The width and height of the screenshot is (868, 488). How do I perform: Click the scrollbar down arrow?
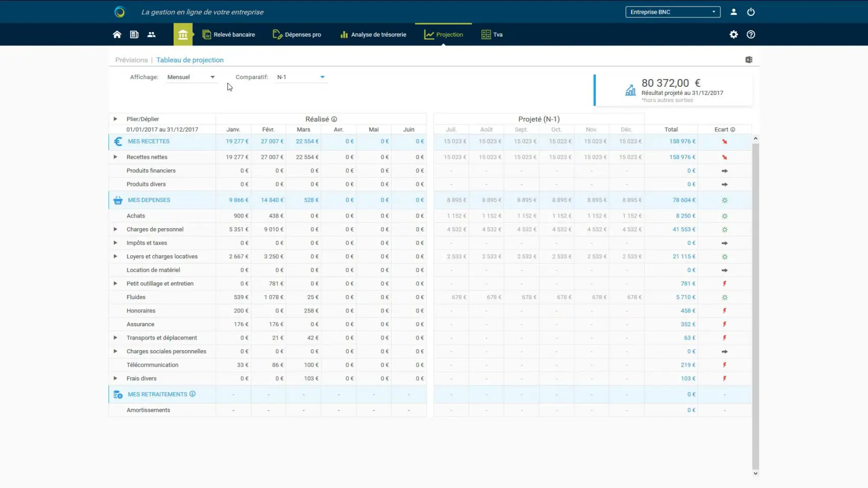(756, 473)
